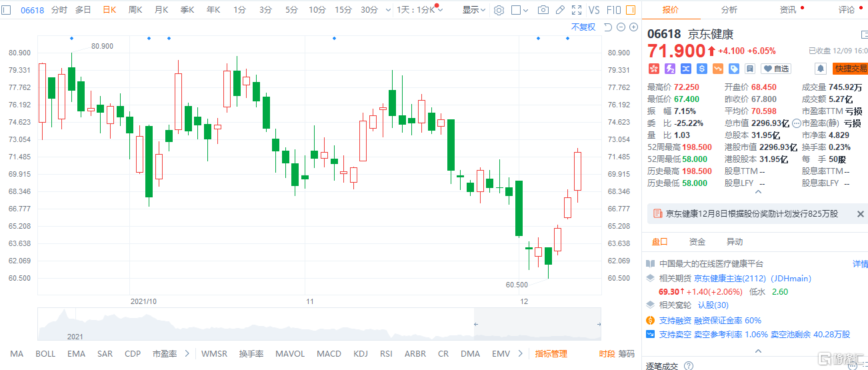The image size is (868, 370).
Task: Click the purple lightning level-2 icon
Action: tap(669, 69)
